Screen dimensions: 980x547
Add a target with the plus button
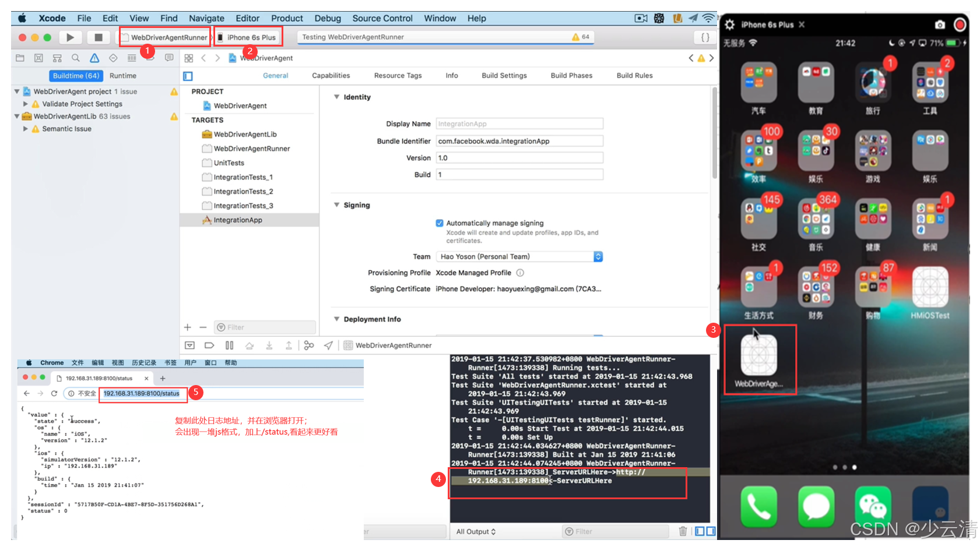tap(188, 327)
